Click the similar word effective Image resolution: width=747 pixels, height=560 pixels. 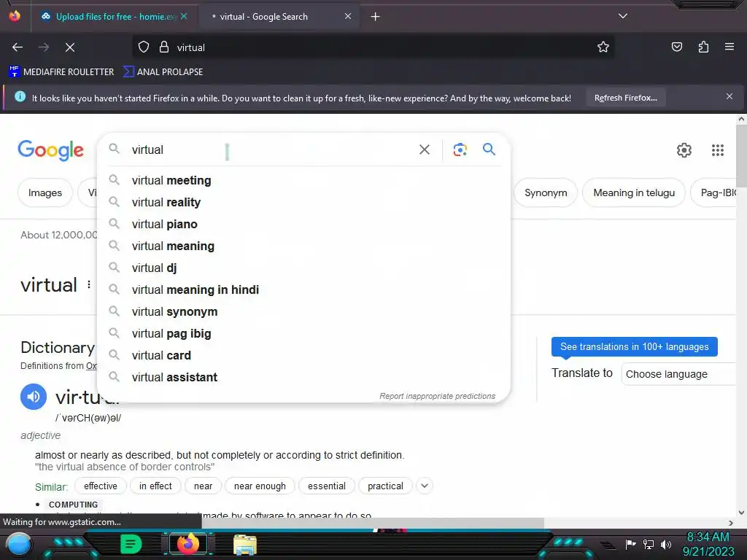click(101, 486)
